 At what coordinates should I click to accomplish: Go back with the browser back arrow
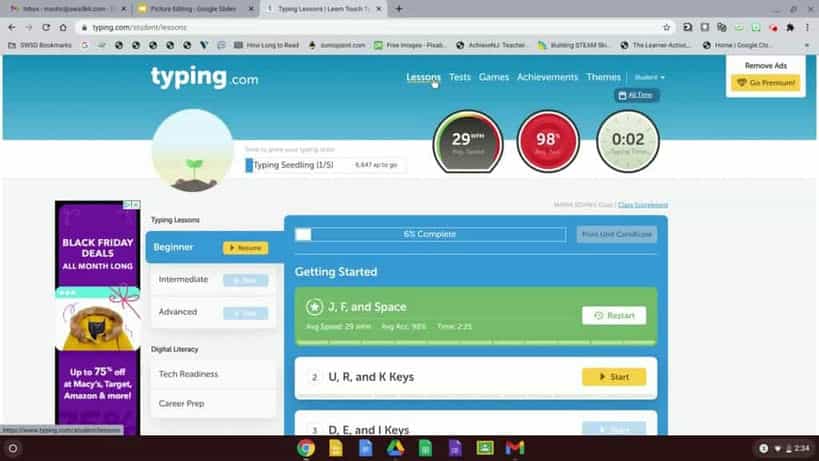coord(12,27)
